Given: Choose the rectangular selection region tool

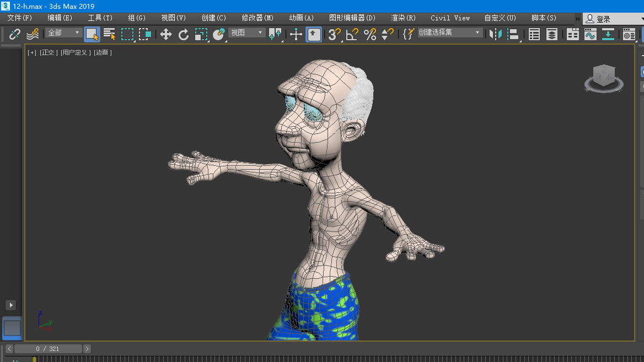Looking at the screenshot, I should point(127,34).
